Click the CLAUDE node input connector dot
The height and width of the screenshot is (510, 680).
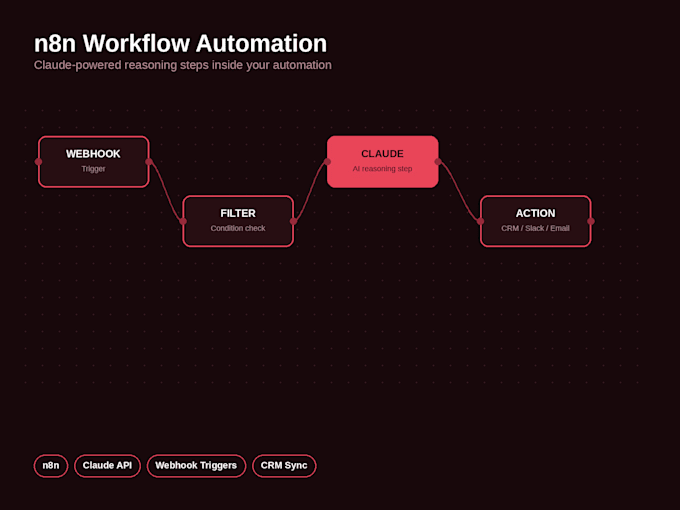(x=327, y=162)
